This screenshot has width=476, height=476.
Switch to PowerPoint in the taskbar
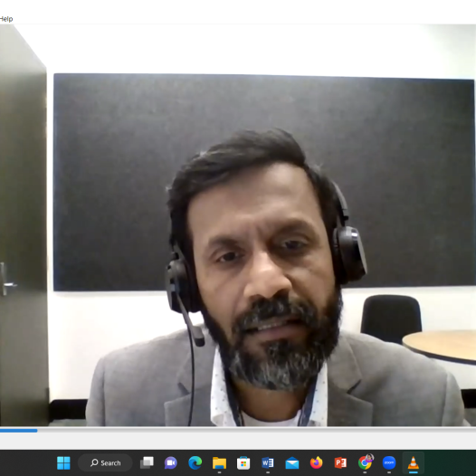340,463
